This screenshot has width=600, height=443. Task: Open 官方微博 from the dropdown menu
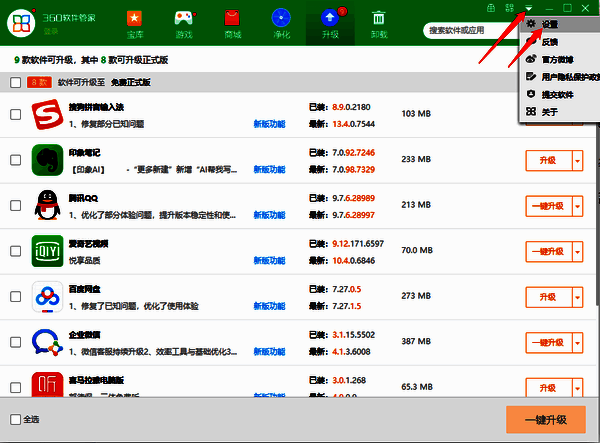(559, 60)
